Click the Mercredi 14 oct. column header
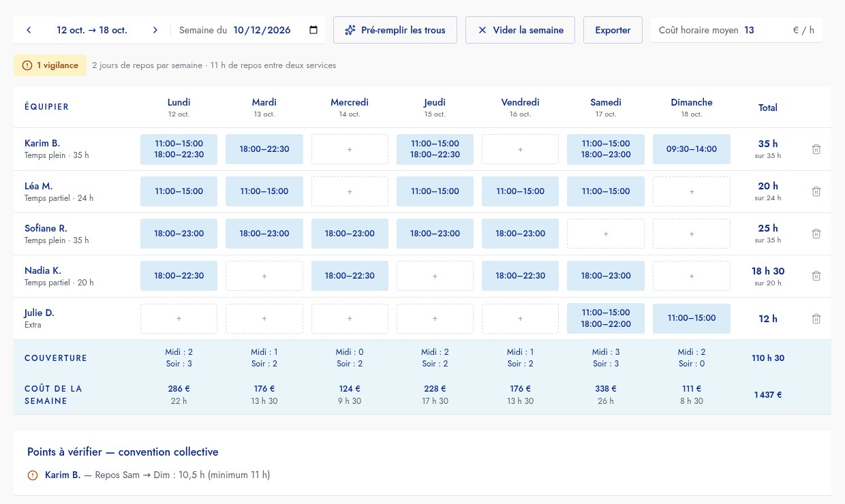This screenshot has width=845, height=504. 350,107
